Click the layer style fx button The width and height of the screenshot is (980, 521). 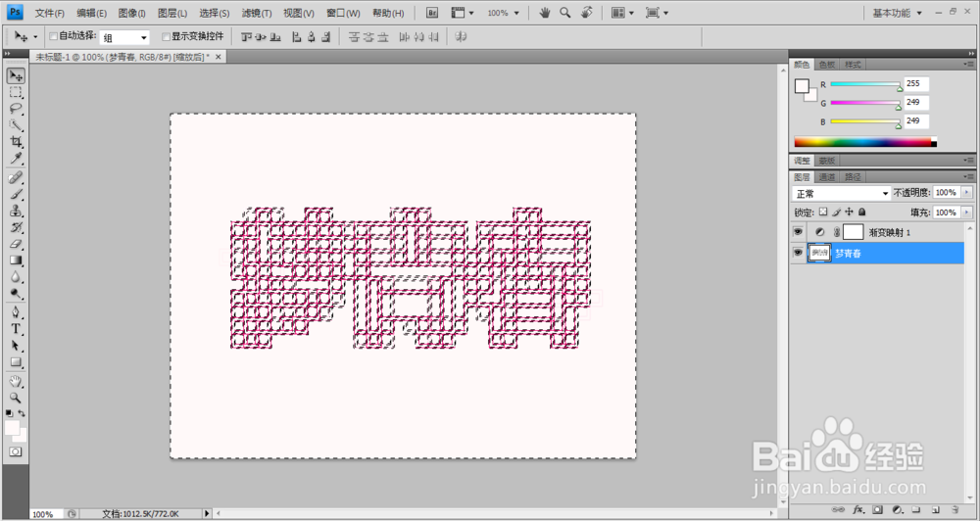point(858,510)
